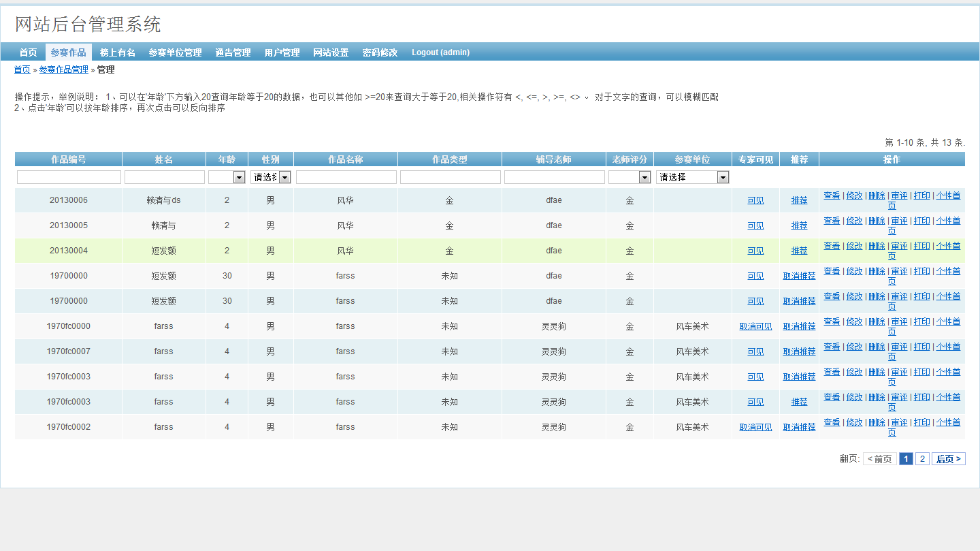Image resolution: width=980 pixels, height=551 pixels.
Task: Click the 辅导老师 column header
Action: 554,159
